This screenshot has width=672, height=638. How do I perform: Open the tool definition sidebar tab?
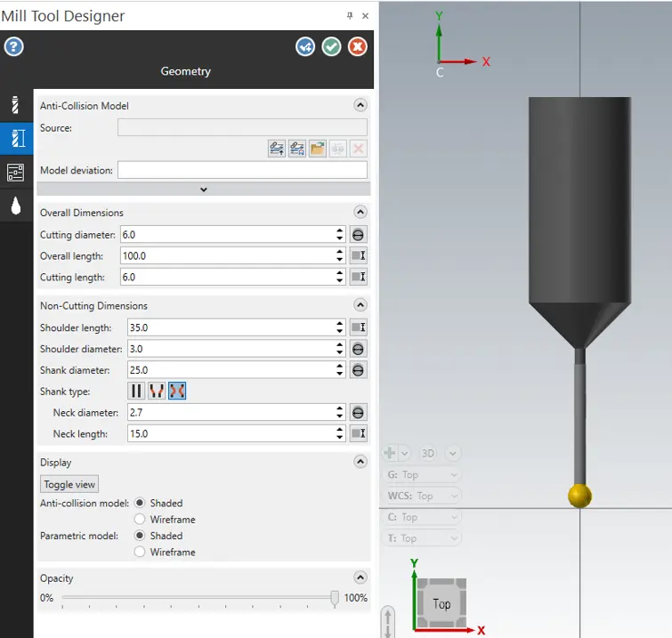(16, 105)
